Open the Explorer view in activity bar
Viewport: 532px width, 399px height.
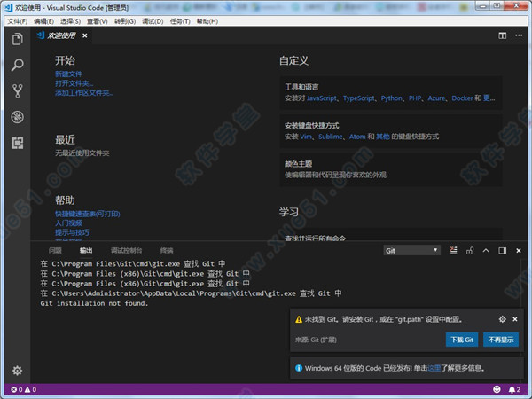(x=18, y=39)
